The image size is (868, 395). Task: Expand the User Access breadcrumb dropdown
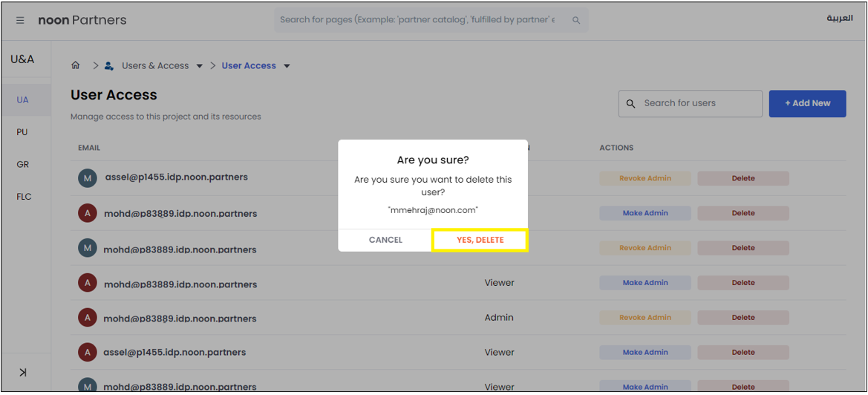[287, 66]
